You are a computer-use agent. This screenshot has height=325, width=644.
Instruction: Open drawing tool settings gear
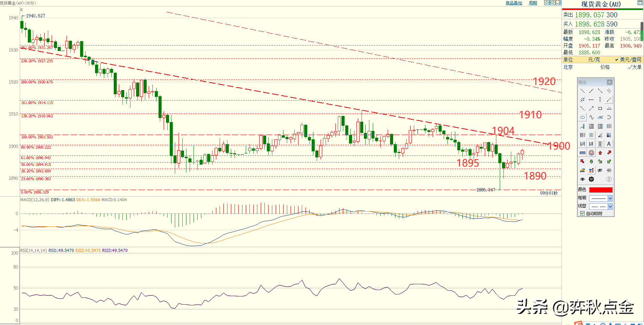591,179
